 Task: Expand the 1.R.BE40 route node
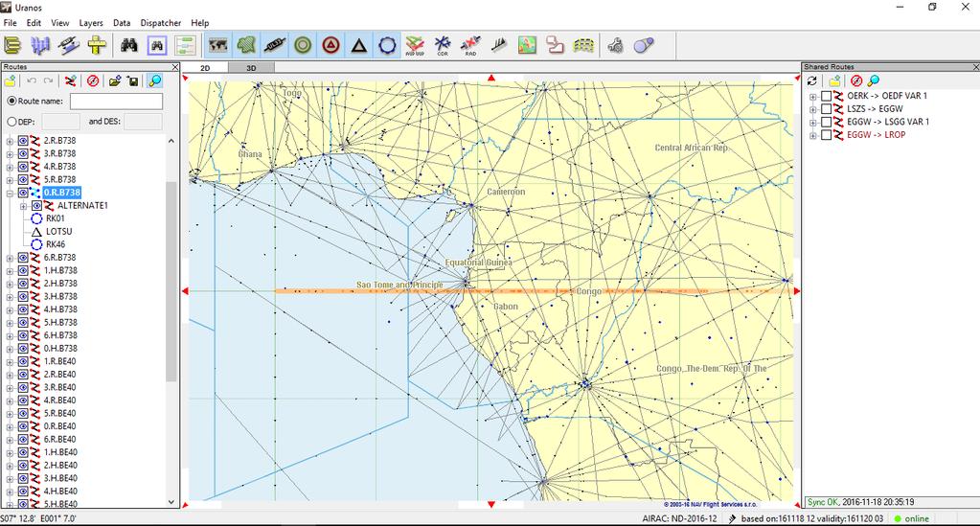click(10, 362)
